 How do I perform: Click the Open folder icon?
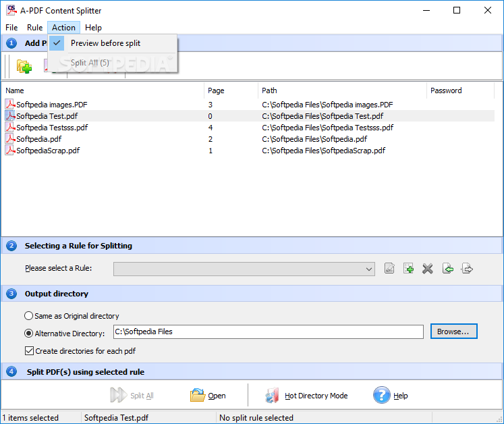198,395
